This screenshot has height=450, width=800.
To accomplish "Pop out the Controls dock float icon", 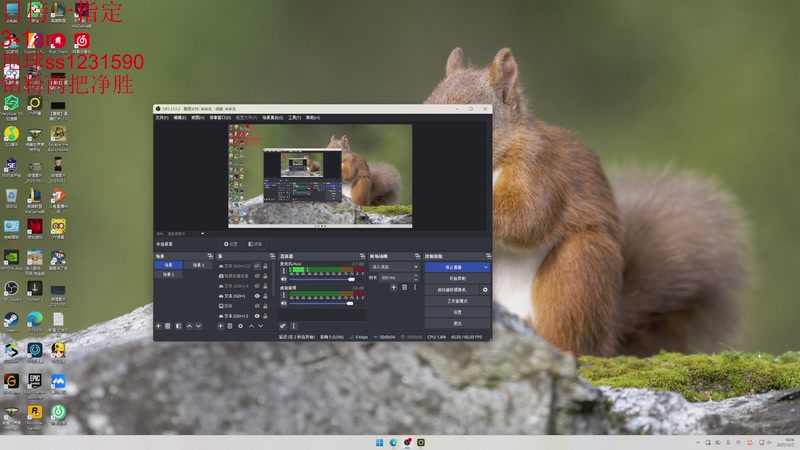I will tap(488, 256).
